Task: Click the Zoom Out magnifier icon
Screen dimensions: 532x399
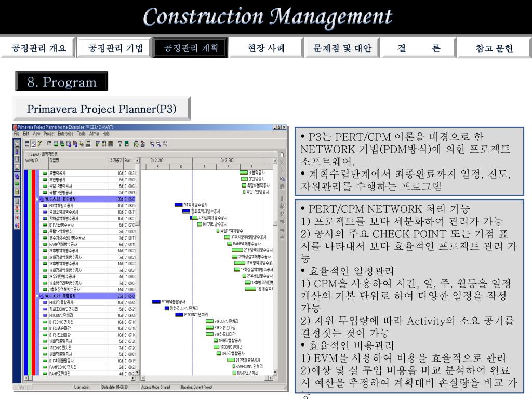Action: pos(158,143)
